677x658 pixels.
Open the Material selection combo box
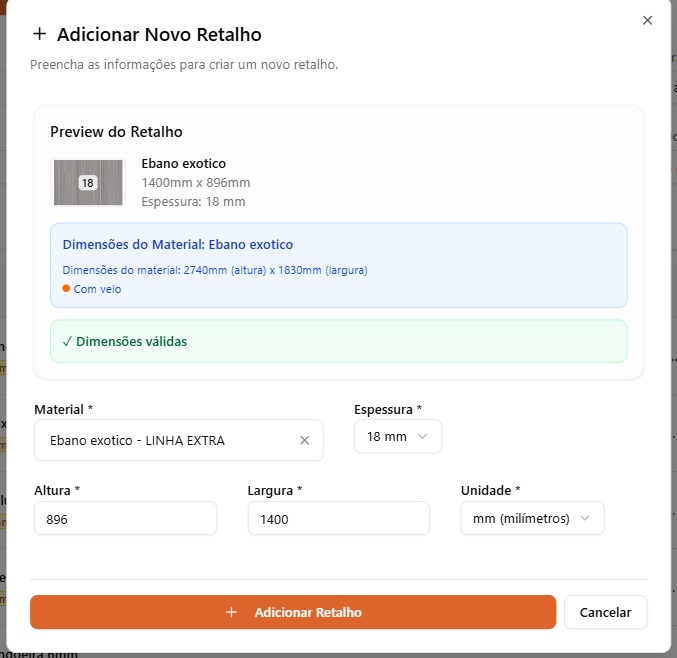(x=165, y=440)
